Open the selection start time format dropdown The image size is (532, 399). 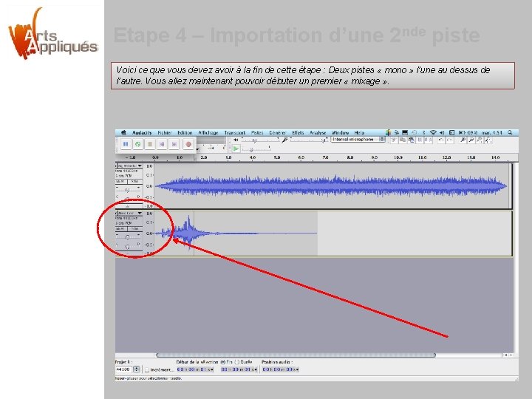tap(211, 369)
